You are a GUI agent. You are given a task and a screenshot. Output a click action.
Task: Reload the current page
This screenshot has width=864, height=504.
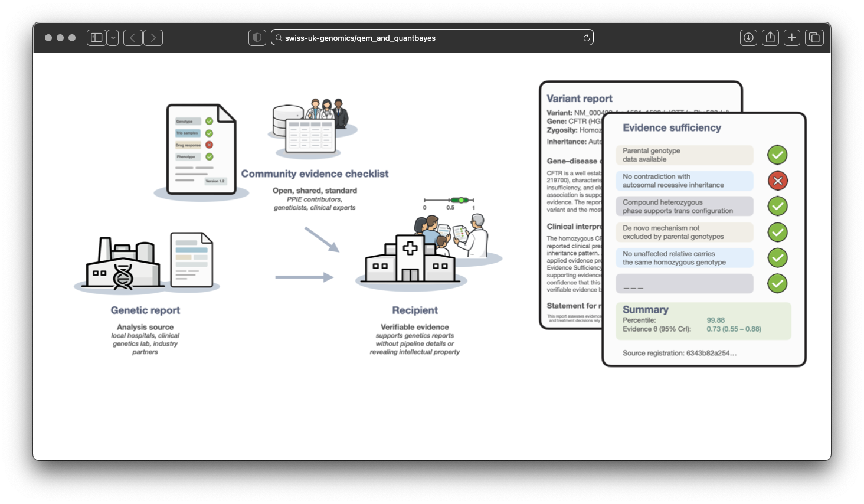point(586,38)
